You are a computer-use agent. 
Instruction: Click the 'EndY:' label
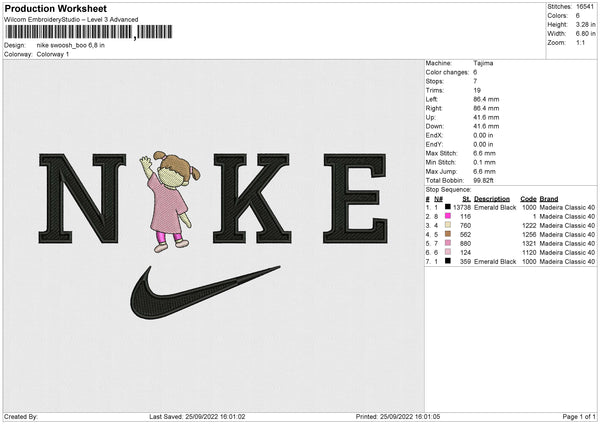434,144
